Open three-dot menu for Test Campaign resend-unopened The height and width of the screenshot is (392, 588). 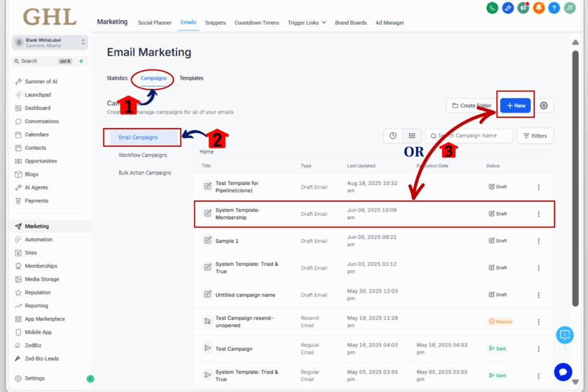[x=539, y=322]
